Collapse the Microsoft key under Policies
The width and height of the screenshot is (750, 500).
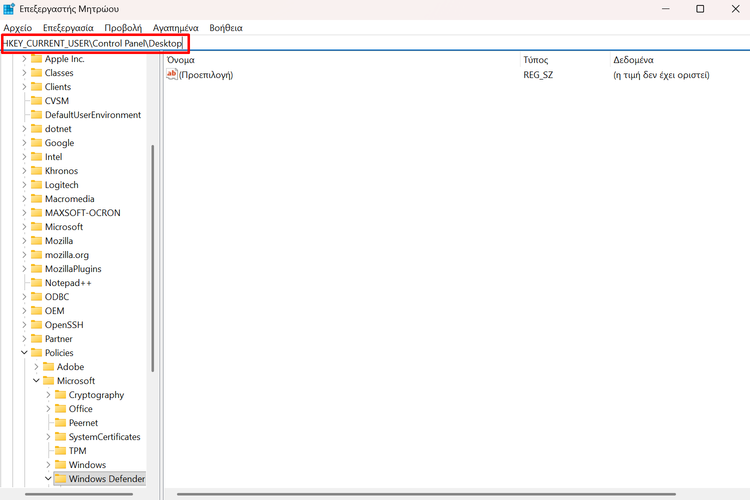pos(35,381)
